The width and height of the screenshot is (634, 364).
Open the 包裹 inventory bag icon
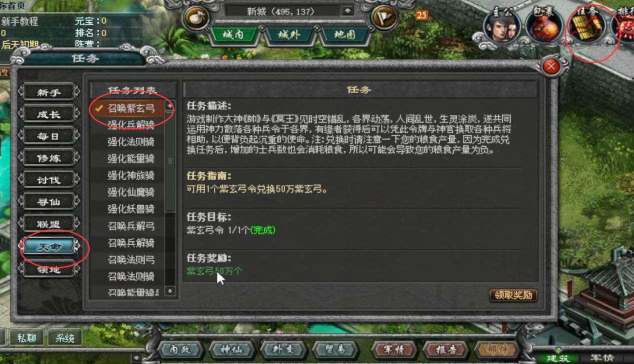[545, 26]
